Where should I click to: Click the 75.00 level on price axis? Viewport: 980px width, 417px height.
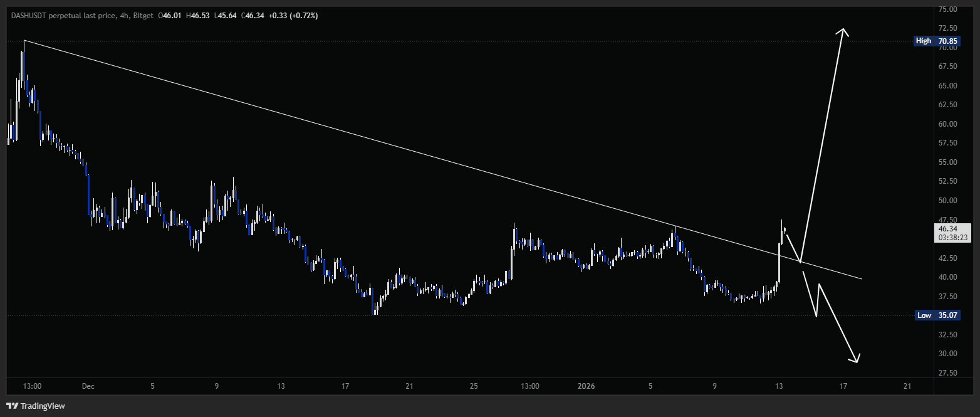947,9
